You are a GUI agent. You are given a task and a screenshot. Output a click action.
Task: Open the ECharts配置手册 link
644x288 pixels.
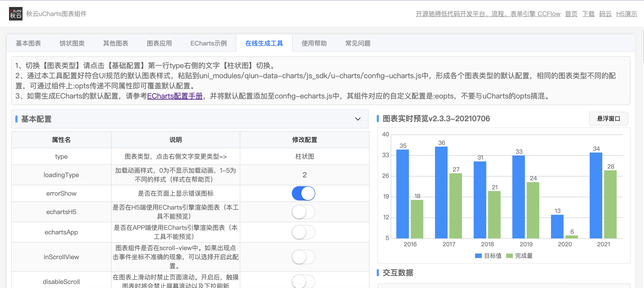click(175, 96)
